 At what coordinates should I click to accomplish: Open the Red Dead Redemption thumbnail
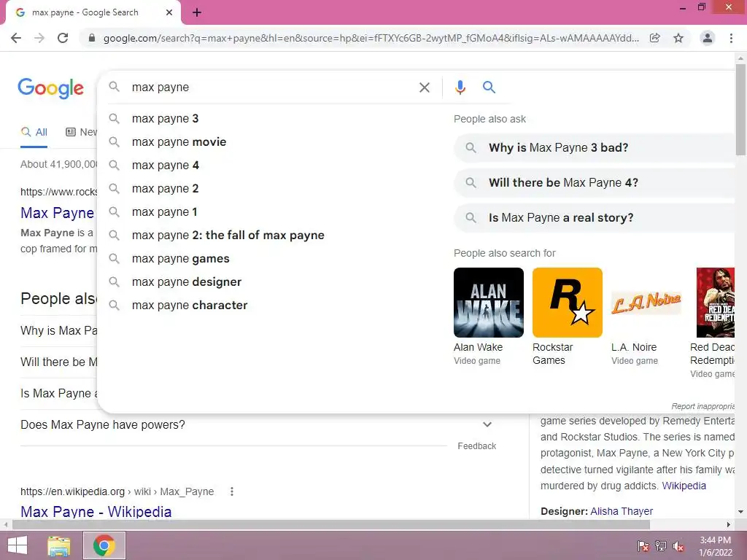click(x=715, y=303)
